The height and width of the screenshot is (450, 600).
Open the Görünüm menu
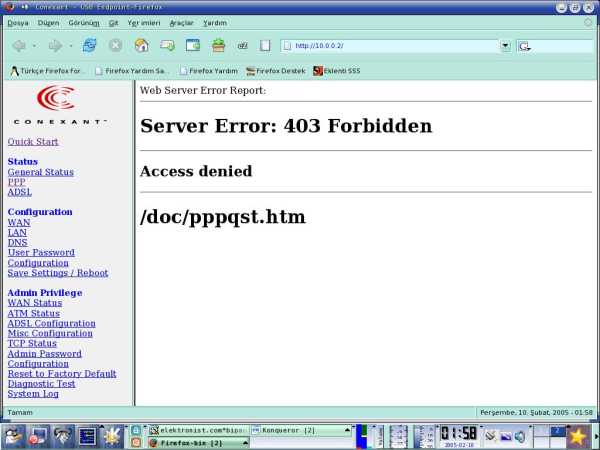click(83, 22)
